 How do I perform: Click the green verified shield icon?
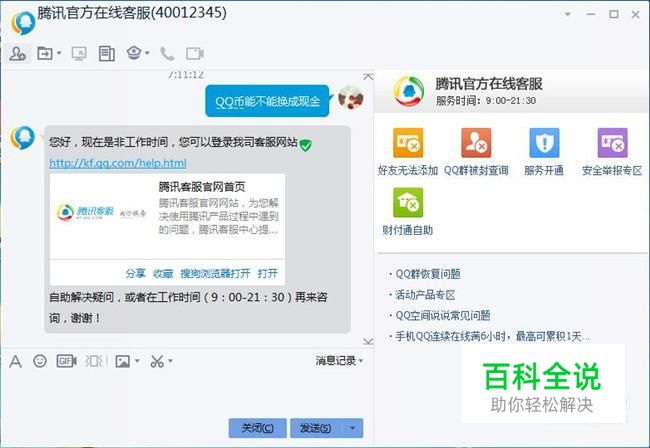pos(306,145)
